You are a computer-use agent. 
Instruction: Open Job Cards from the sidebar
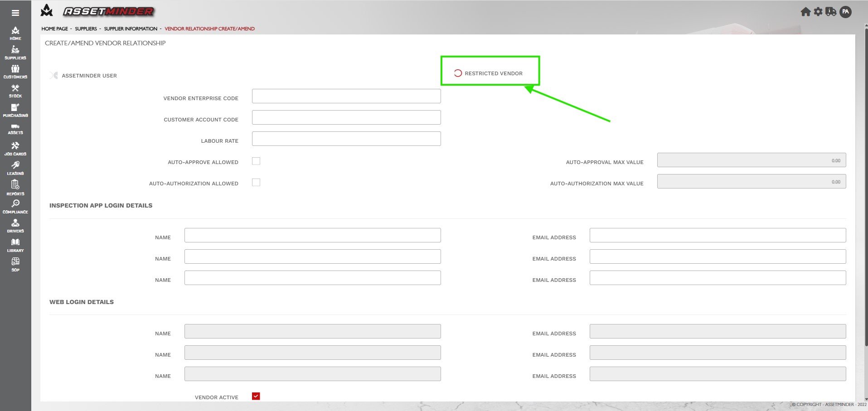[15, 148]
